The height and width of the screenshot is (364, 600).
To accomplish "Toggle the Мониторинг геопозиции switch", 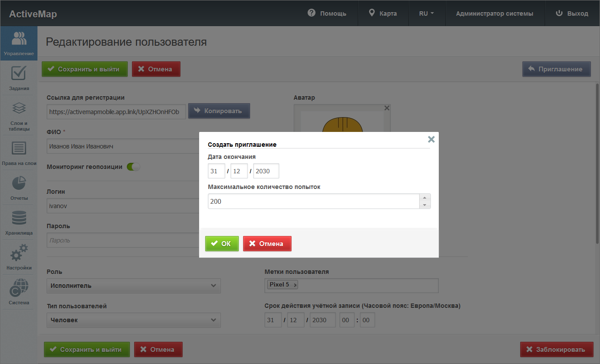I will (133, 167).
